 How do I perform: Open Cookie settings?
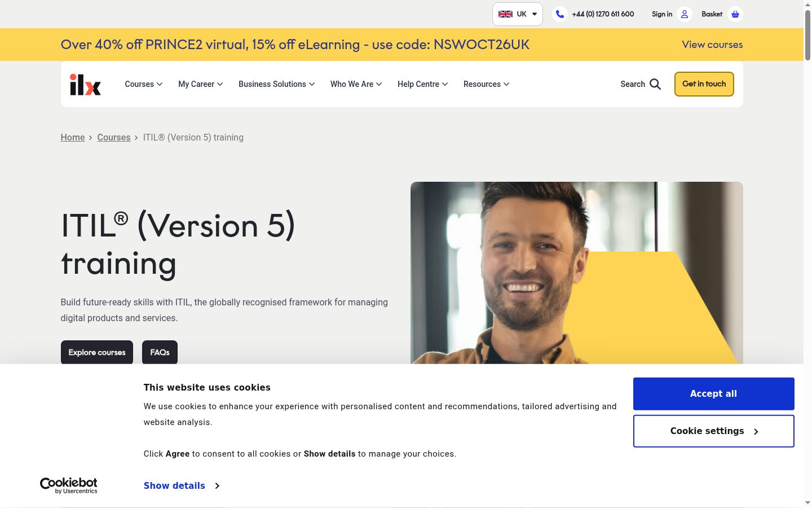tap(713, 431)
